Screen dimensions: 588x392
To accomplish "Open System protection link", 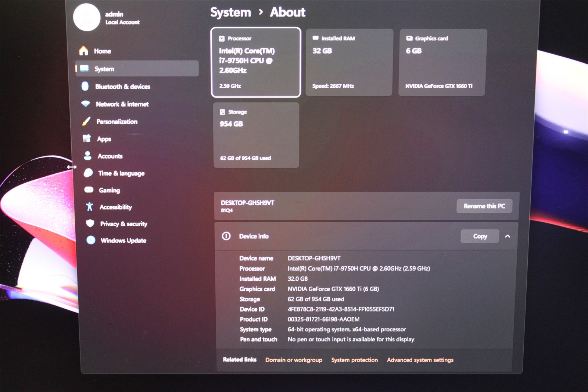I will click(x=354, y=360).
